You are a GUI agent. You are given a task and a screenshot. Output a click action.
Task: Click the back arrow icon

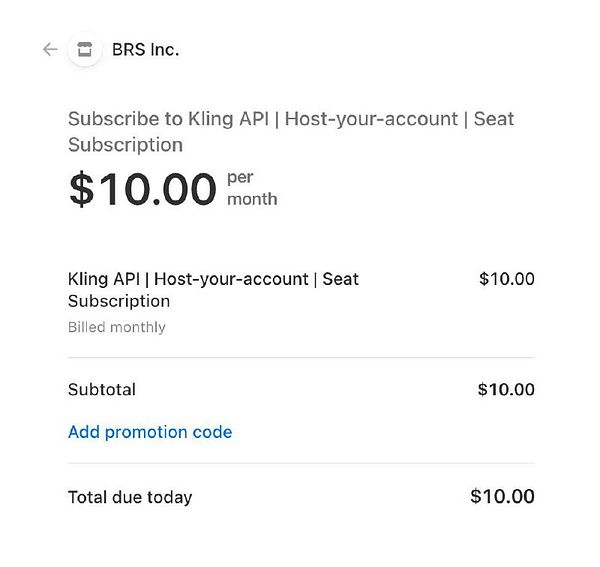50,49
